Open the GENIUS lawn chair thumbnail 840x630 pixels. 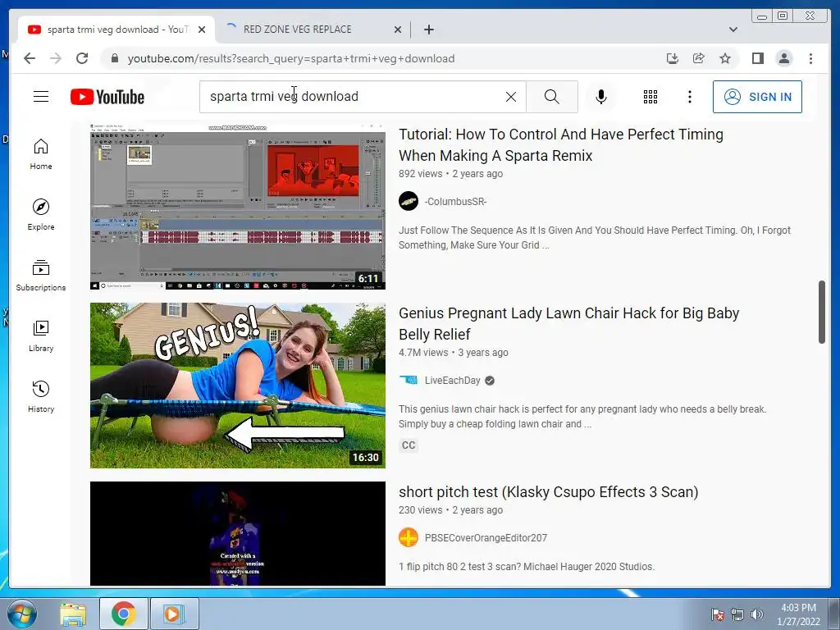click(x=238, y=386)
